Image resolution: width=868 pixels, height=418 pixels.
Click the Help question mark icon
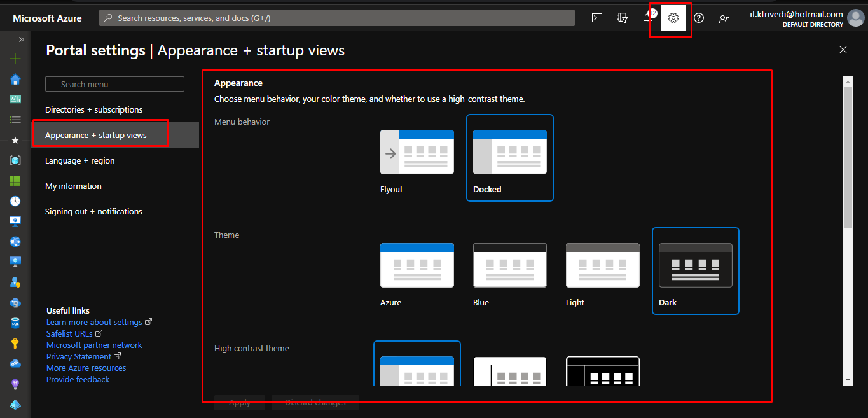[699, 18]
